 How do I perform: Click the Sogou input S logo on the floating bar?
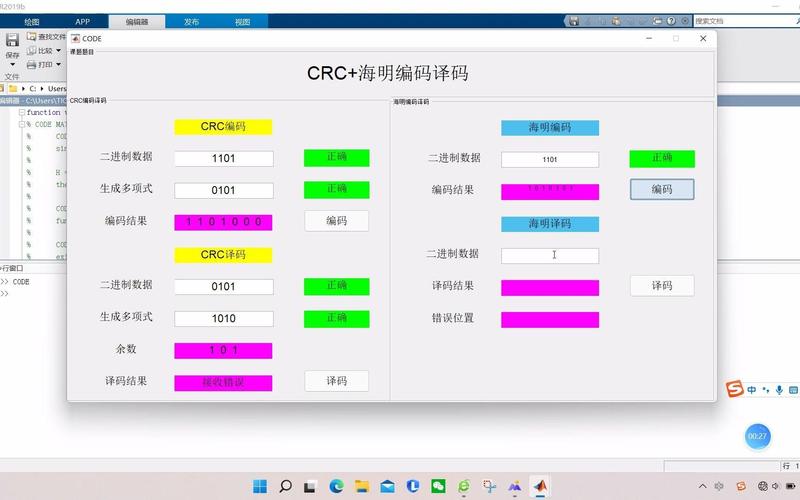point(734,389)
